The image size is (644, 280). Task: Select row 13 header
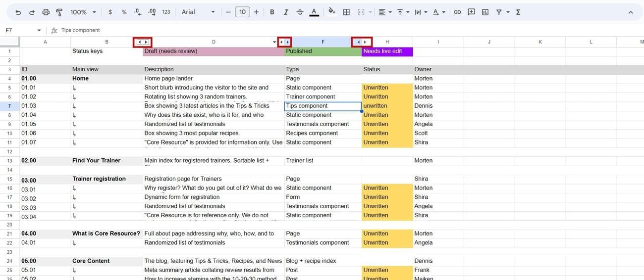pyautogui.click(x=9, y=161)
